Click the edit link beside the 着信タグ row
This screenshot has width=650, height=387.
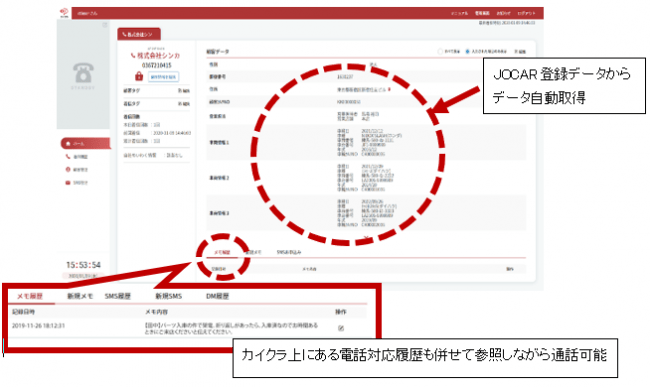coord(184,104)
